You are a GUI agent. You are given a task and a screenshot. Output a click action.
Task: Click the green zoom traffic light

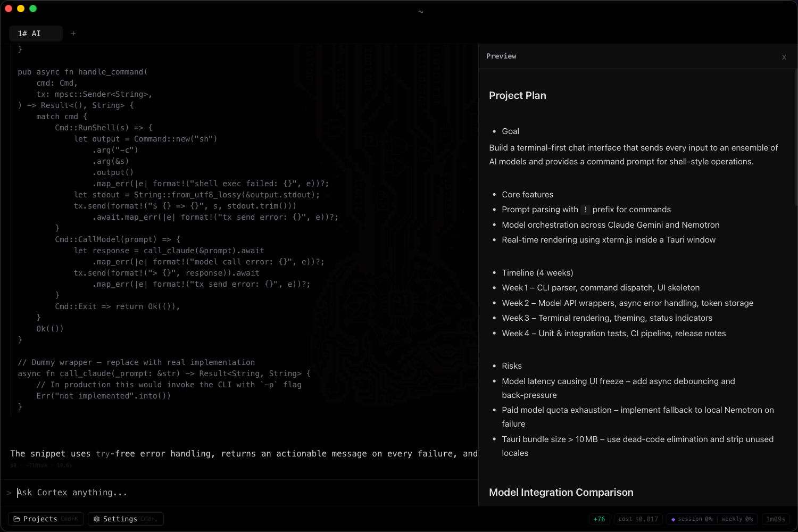point(32,9)
